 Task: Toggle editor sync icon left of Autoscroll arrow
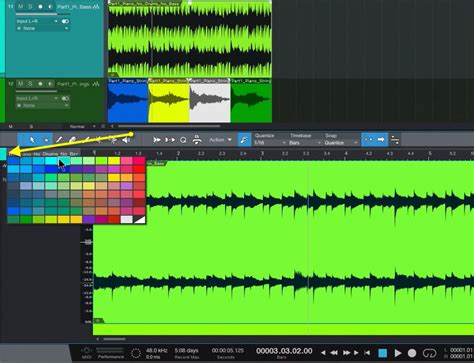tap(368, 140)
